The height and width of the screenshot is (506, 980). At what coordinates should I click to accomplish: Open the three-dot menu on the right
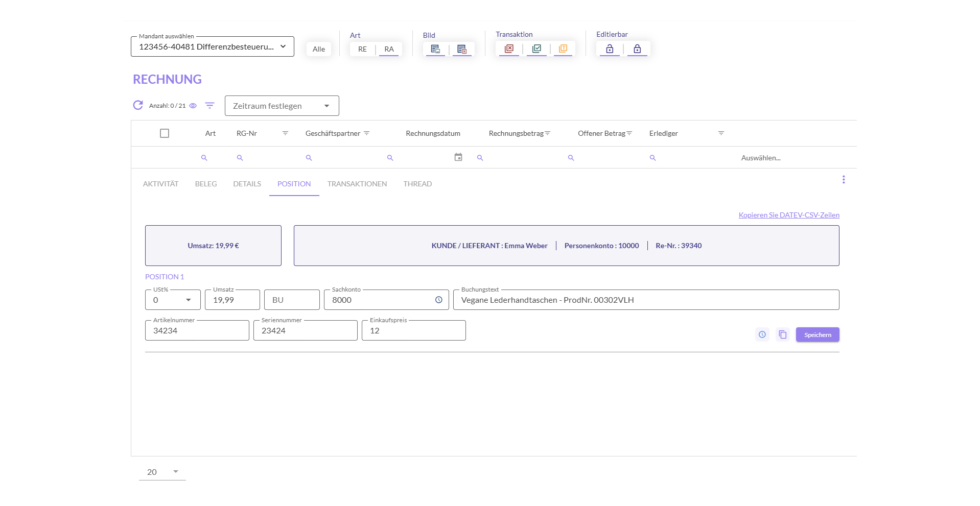point(843,180)
